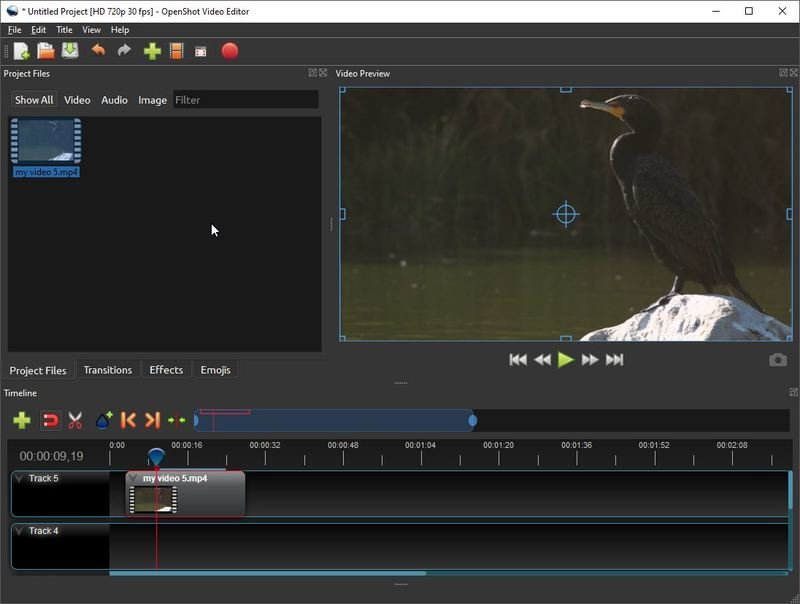Image resolution: width=800 pixels, height=604 pixels.
Task: Click the green Import Files plus icon
Action: (x=152, y=51)
